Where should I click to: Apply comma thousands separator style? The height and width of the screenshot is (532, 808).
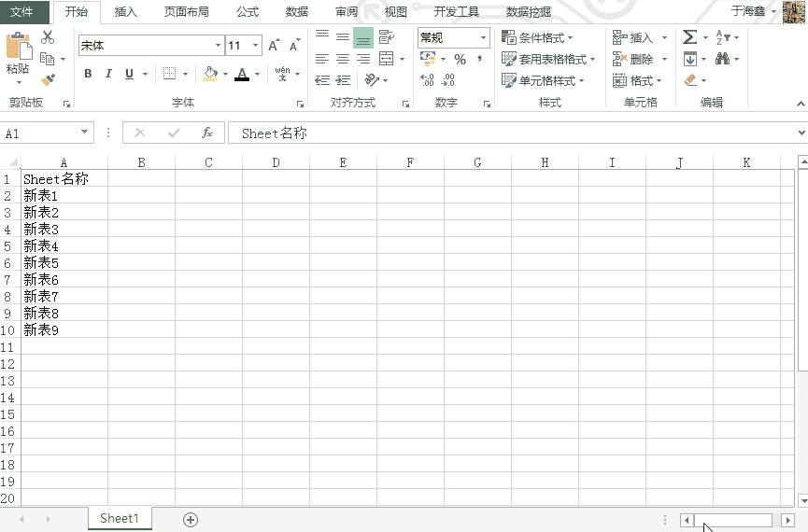click(x=480, y=58)
